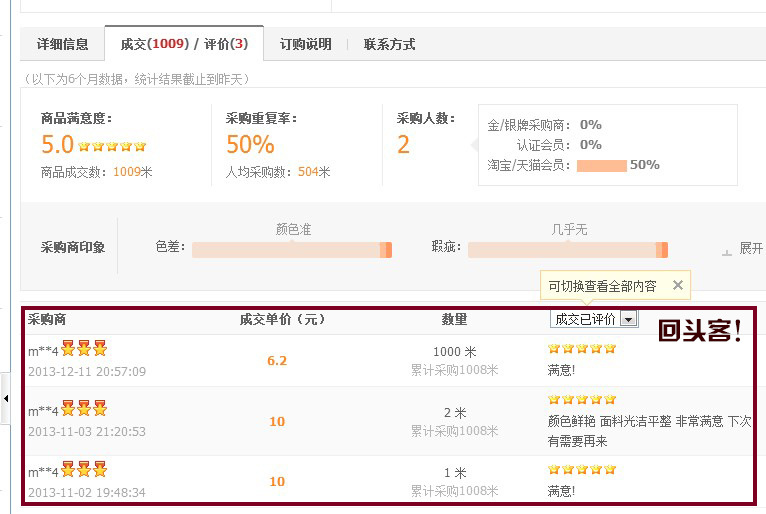Expand the 采购商印象 section via 展开
The image size is (766, 514).
point(744,248)
